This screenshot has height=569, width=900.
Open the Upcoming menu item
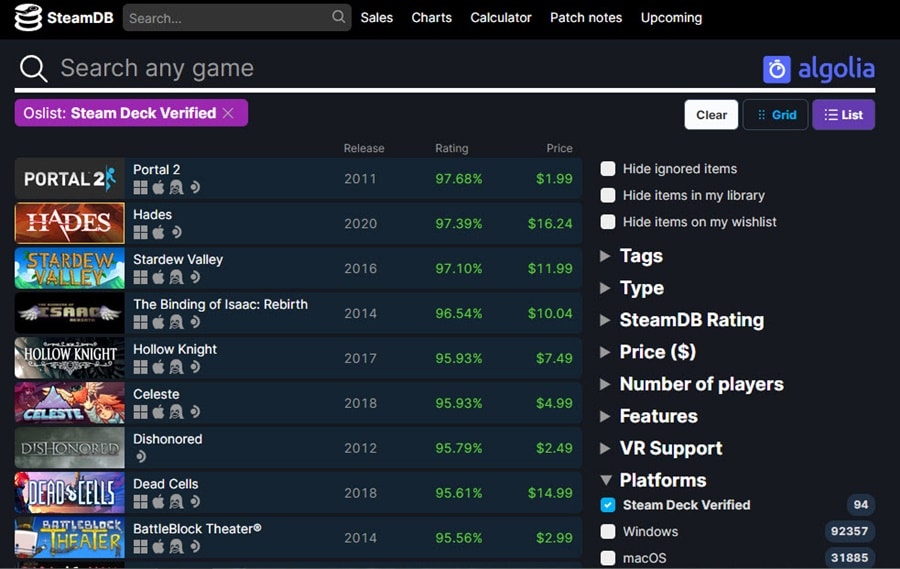[x=671, y=18]
